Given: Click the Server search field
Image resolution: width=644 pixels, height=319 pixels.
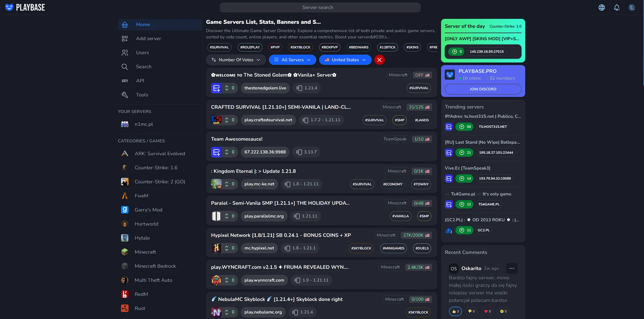Looking at the screenshot, I should 320,7.
